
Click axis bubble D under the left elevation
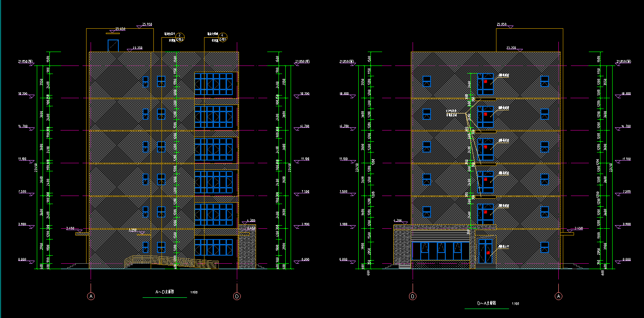pos(237,296)
